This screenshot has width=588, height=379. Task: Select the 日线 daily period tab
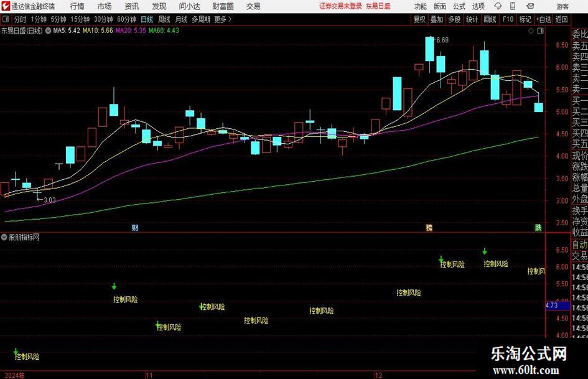coord(147,19)
